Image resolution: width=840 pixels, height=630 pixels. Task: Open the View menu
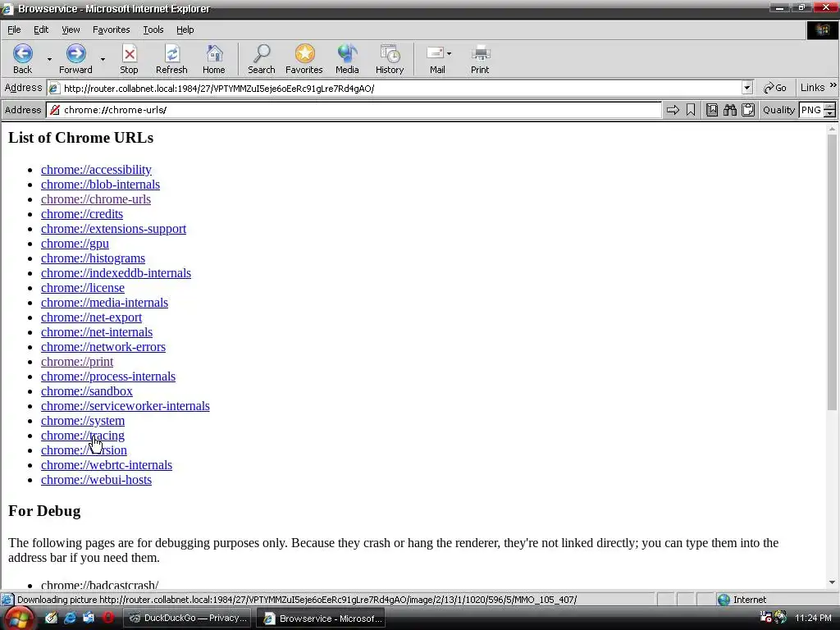coord(71,30)
